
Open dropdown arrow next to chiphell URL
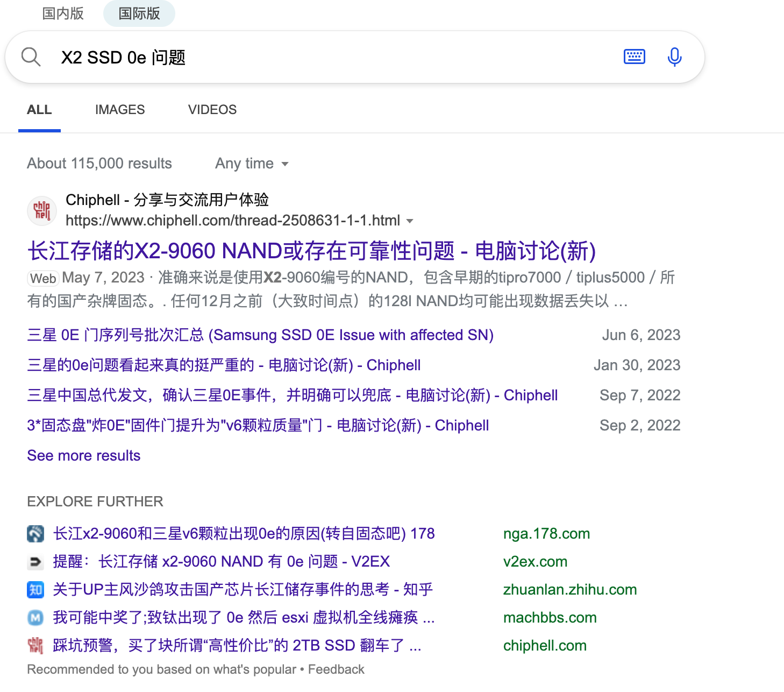410,221
